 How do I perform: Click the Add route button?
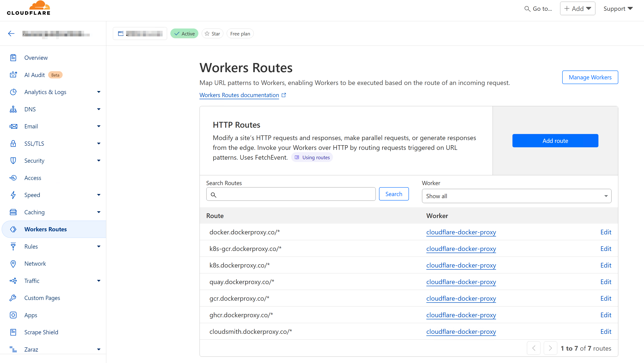(555, 141)
